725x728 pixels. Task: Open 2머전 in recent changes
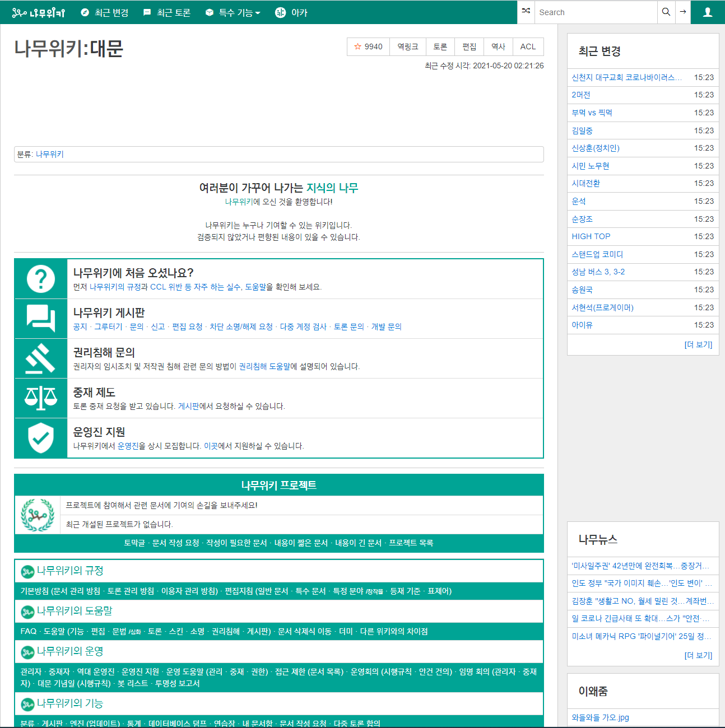(x=581, y=95)
